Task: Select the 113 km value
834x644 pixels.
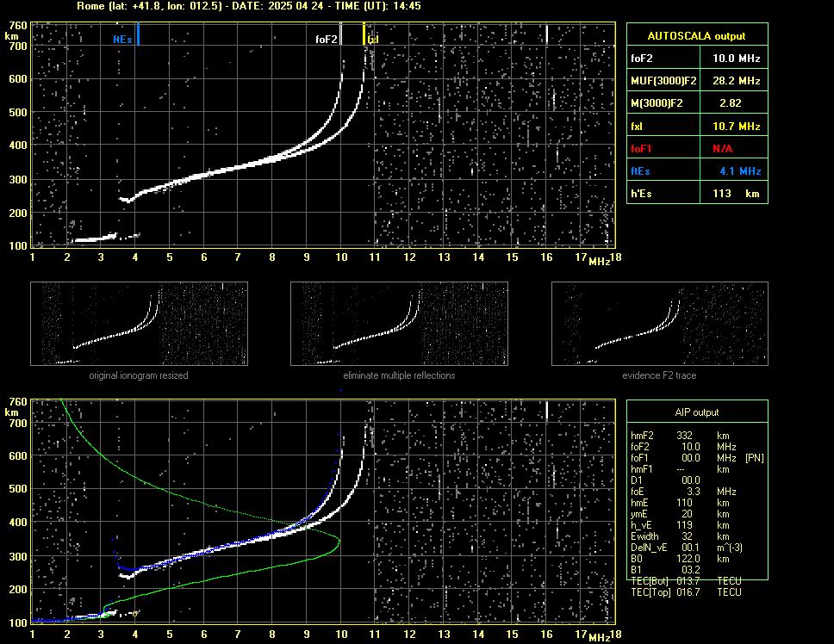Action: [x=736, y=194]
